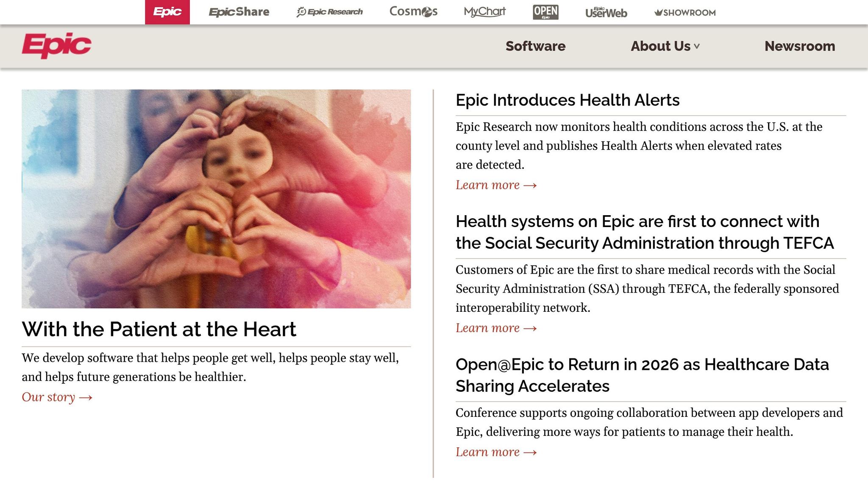
Task: Open 'Epic Introduces Health Alerts' headline
Action: click(568, 100)
